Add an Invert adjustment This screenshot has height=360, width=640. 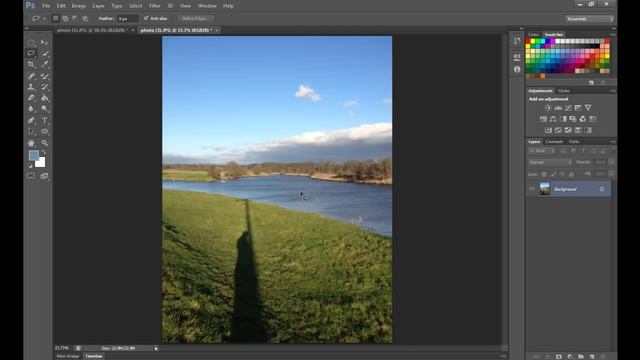[548, 130]
